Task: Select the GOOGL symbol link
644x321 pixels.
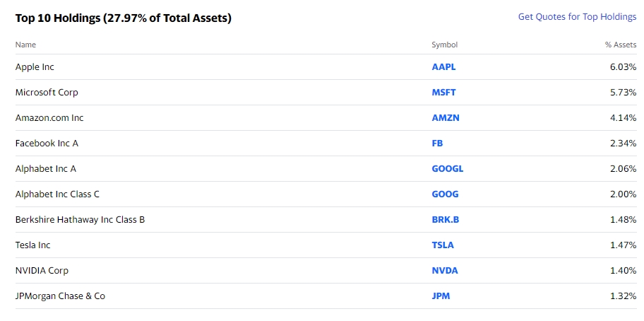Action: [x=448, y=169]
